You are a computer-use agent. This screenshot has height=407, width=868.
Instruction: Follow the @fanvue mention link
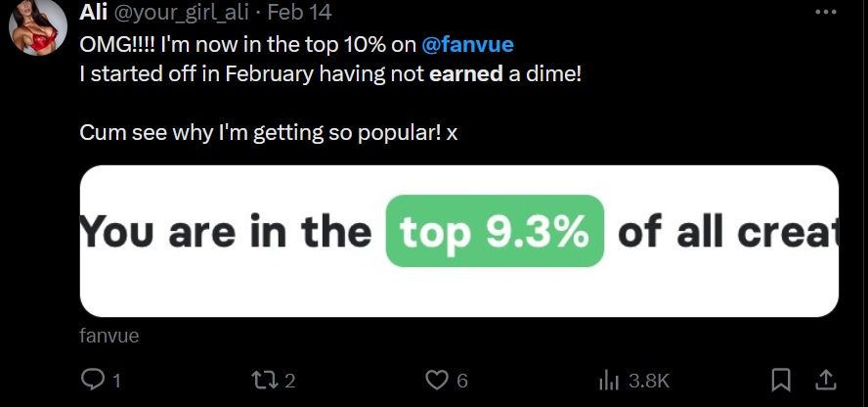pyautogui.click(x=467, y=44)
